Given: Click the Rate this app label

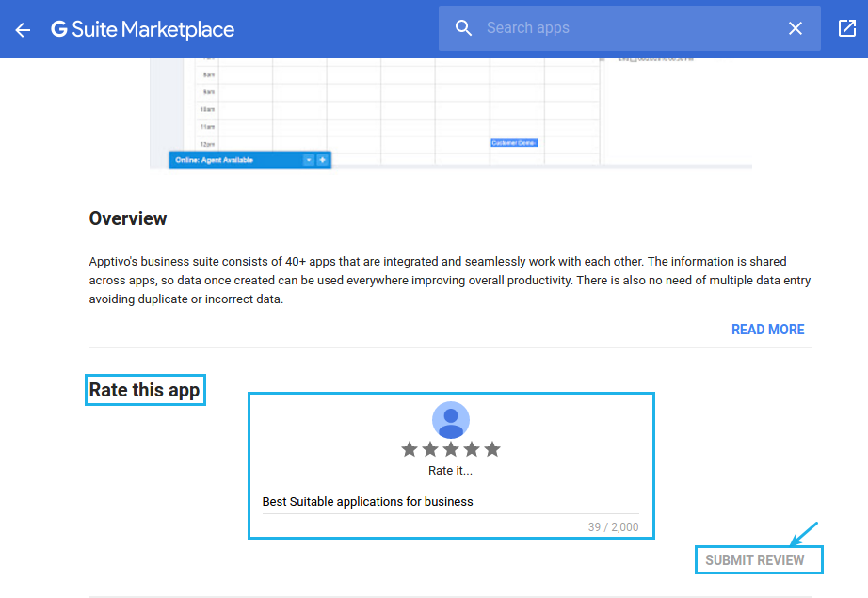Looking at the screenshot, I should 144,389.
